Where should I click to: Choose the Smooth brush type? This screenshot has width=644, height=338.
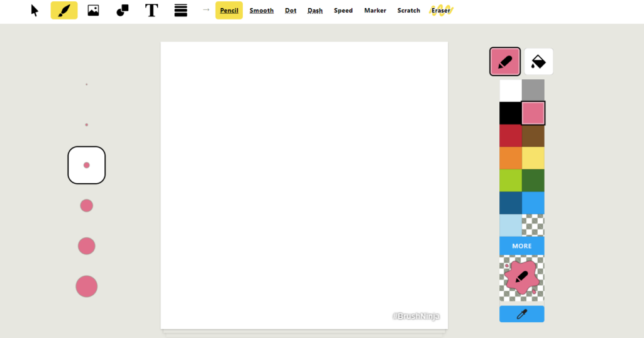pyautogui.click(x=262, y=10)
